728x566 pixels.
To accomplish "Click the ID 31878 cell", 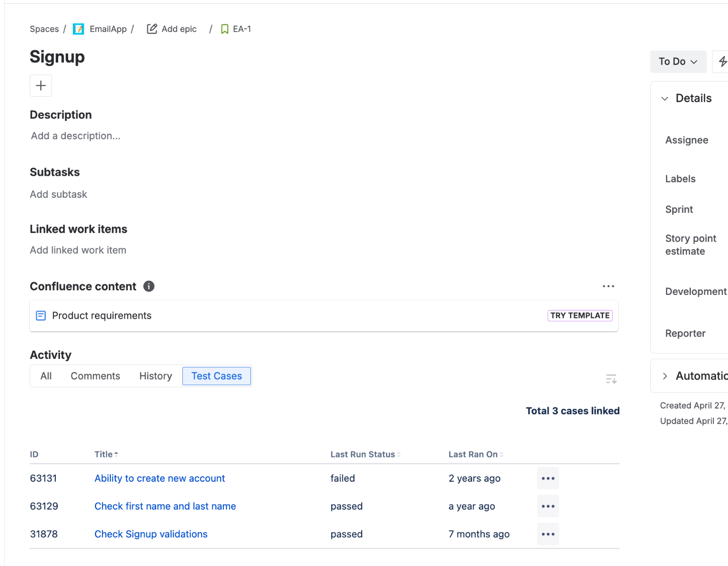I will tap(44, 534).
